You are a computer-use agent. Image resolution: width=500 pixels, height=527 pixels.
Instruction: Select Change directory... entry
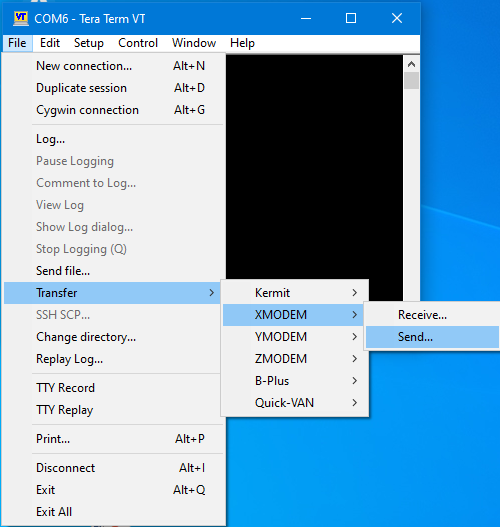114,337
